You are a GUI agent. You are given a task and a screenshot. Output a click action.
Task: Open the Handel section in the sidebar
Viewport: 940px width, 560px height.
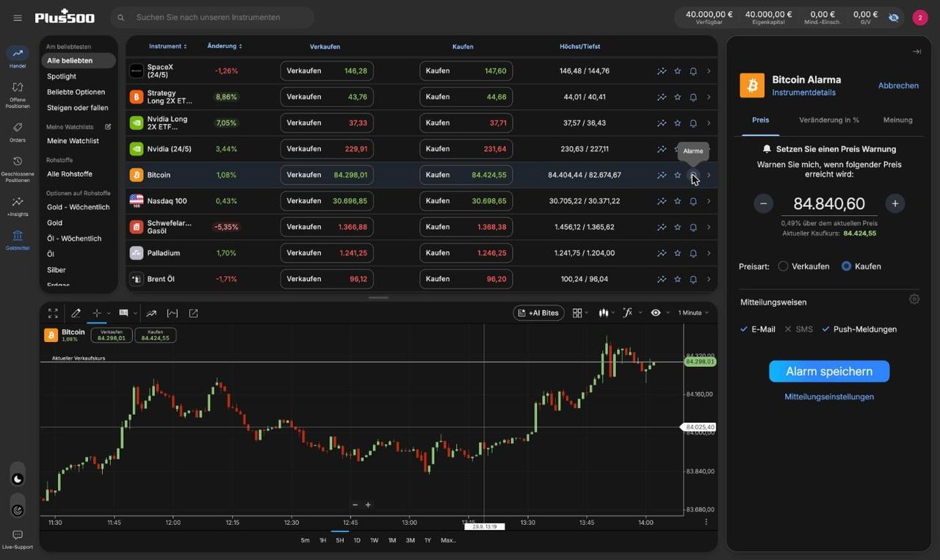coord(18,57)
